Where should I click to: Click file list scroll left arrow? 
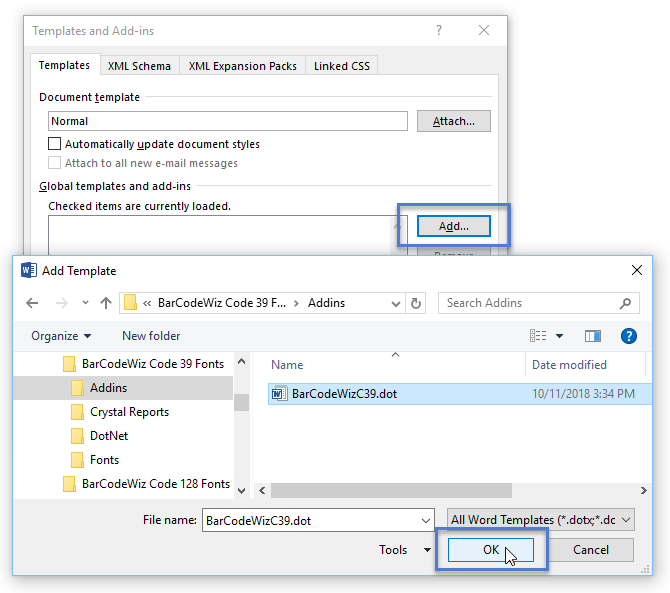tap(262, 490)
